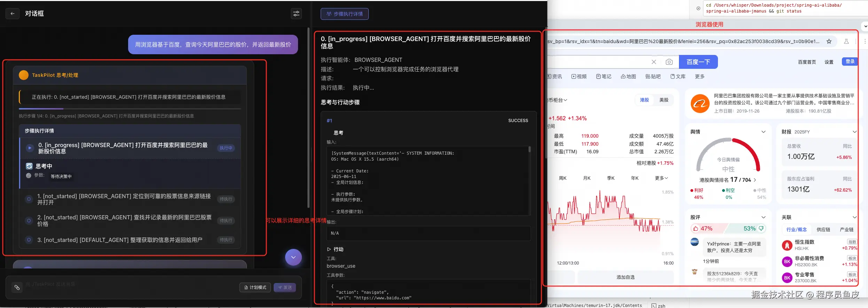Collapse the 关联 card chevron
Viewport: 868px width, 308px height.
coord(854,217)
